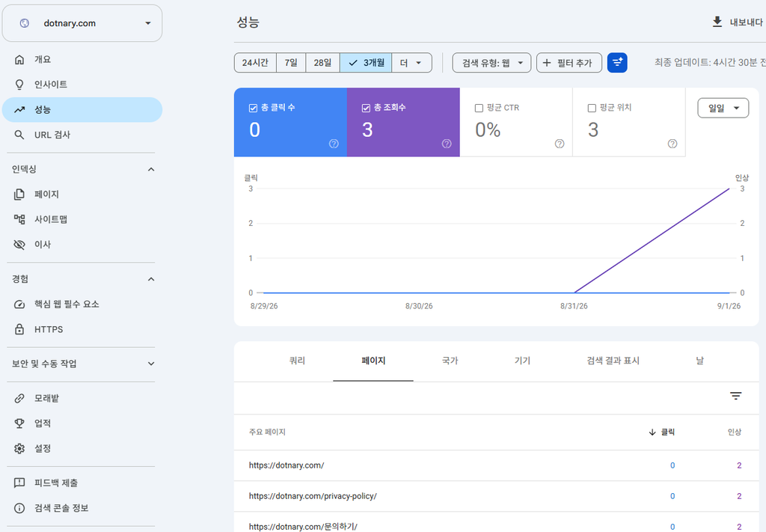766x532 pixels.
Task: Open the 피드백 제출 link
Action: pos(82,483)
